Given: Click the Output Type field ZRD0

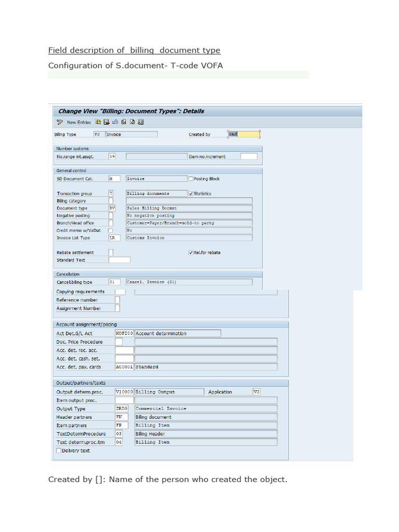Looking at the screenshot, I should click(122, 408).
